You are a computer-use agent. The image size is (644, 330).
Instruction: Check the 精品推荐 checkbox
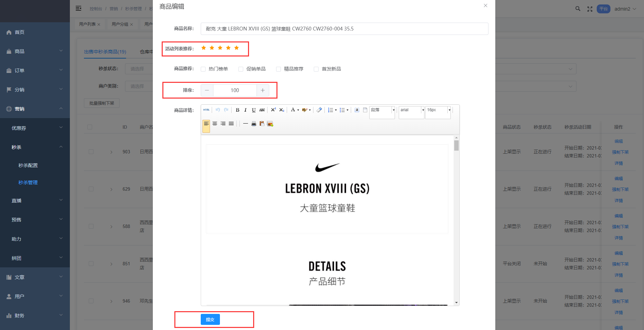278,69
